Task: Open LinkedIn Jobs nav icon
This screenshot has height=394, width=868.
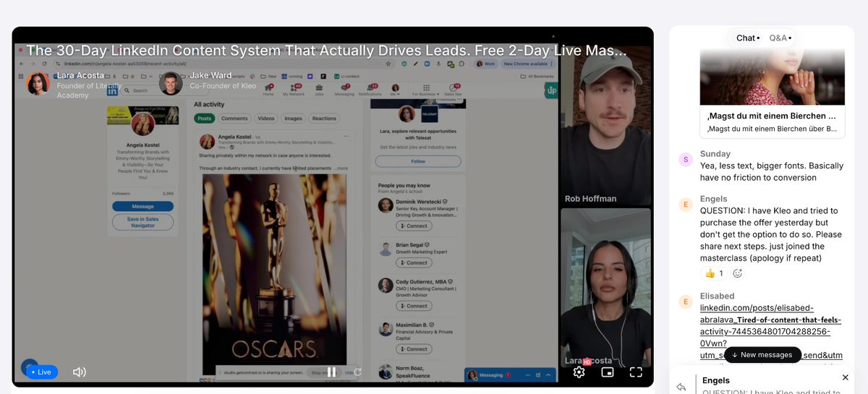Action: (x=319, y=90)
